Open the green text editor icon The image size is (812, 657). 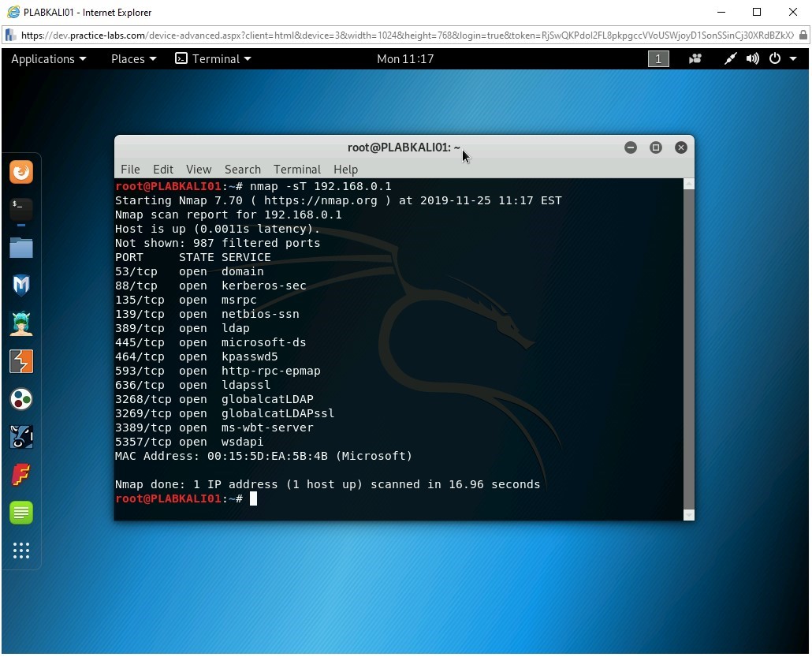[21, 513]
